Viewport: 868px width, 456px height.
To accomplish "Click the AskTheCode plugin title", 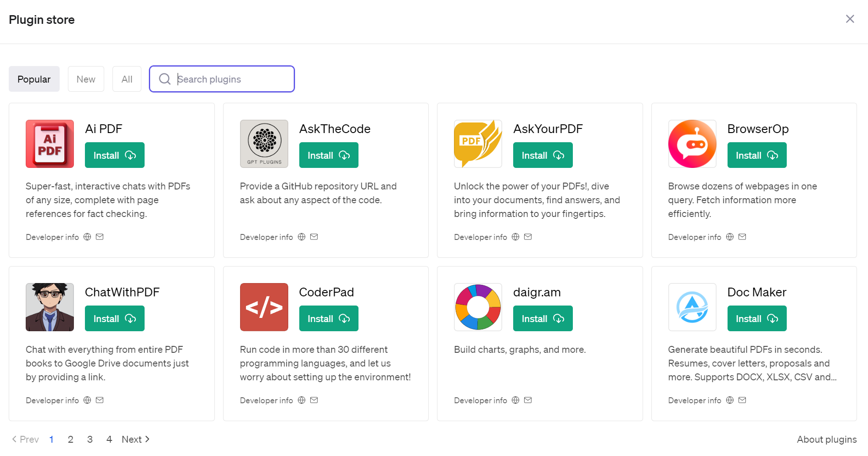I will pyautogui.click(x=335, y=129).
